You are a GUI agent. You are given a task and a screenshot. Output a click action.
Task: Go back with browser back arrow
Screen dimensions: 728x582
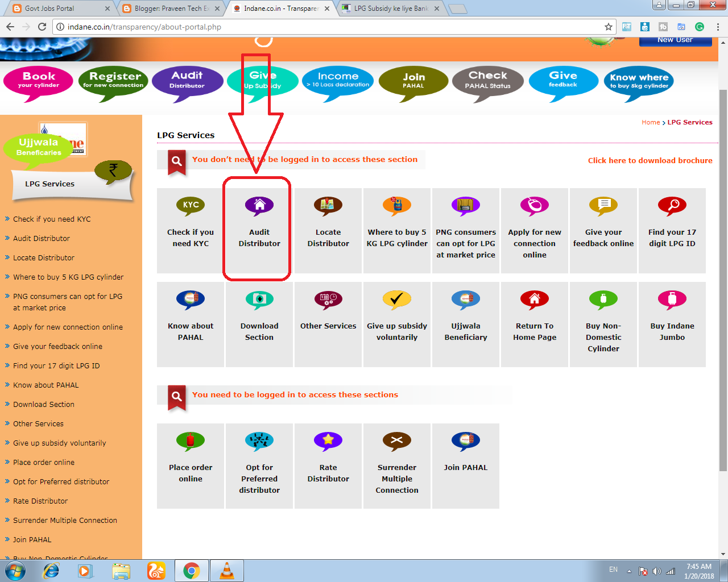pos(10,27)
